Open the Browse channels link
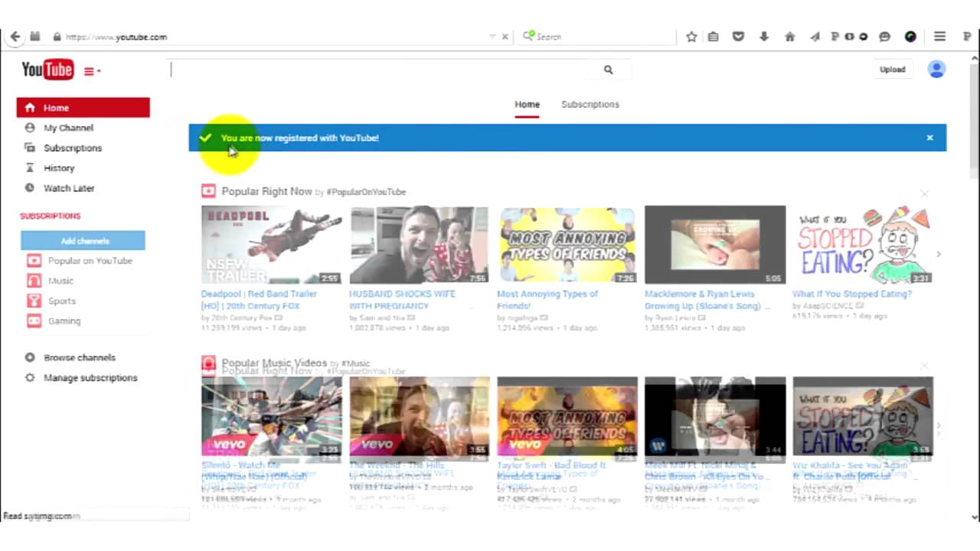Image resolution: width=980 pixels, height=551 pixels. (80, 357)
